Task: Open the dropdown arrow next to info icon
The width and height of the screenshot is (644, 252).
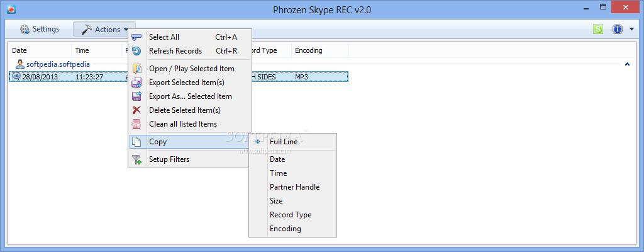Action: [x=631, y=29]
